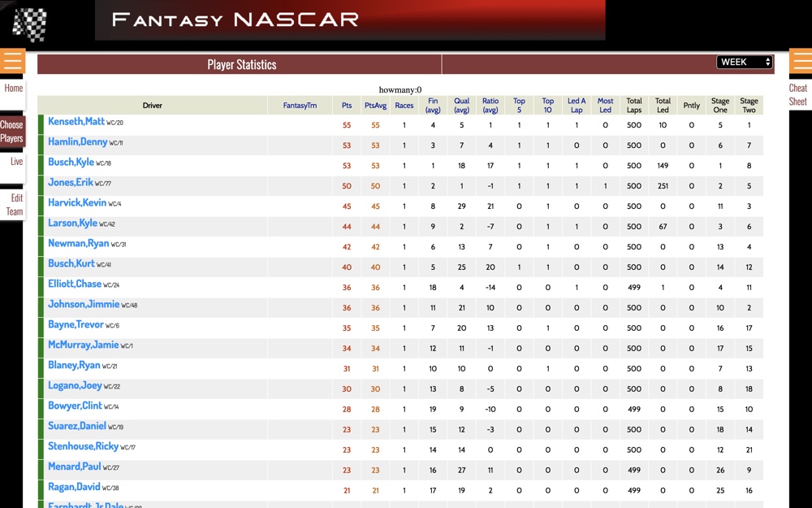Screen dimensions: 812x508
Task: Open the right hamburger menu icon
Action: point(801,61)
